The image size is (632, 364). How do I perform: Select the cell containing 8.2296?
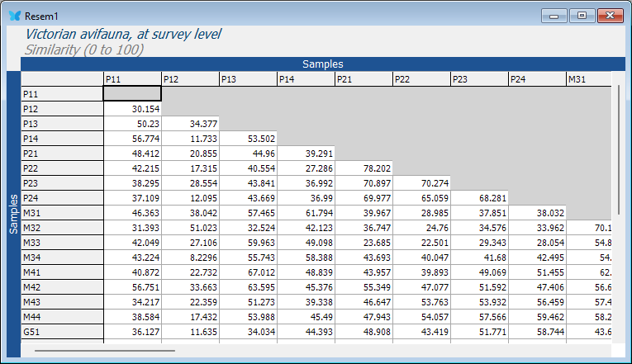coord(189,258)
